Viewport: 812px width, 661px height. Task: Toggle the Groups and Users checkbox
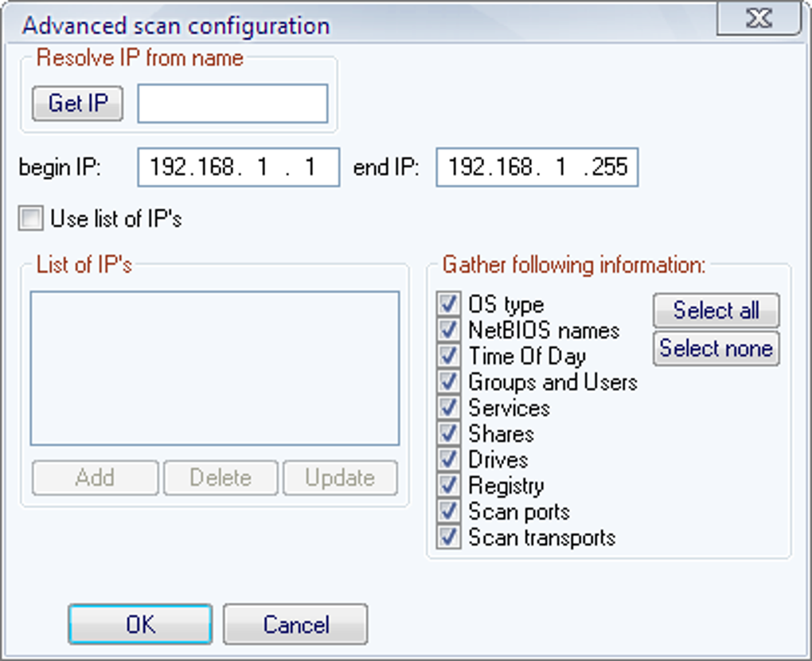(449, 382)
